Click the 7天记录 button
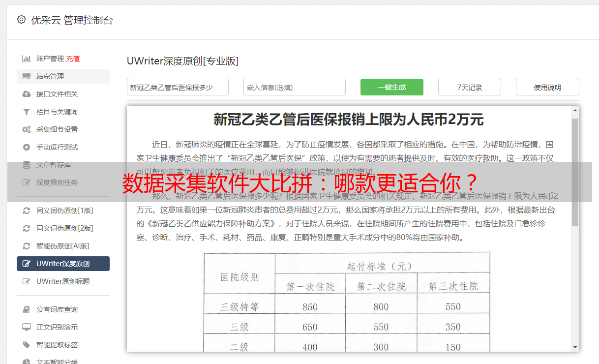 coord(470,87)
